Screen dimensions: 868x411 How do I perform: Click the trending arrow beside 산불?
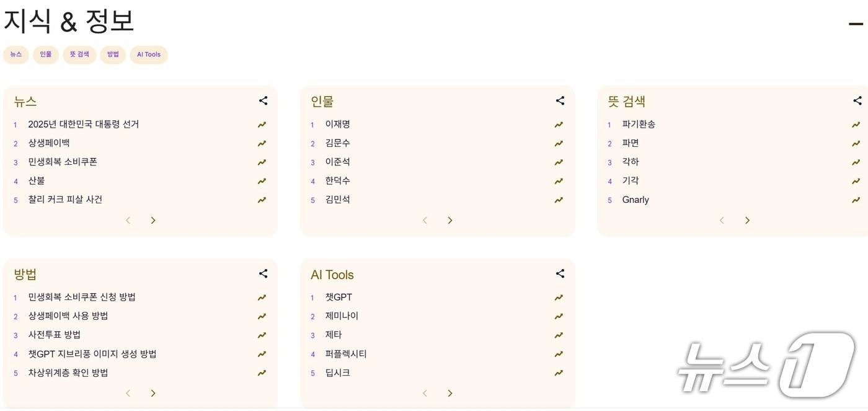coord(261,180)
